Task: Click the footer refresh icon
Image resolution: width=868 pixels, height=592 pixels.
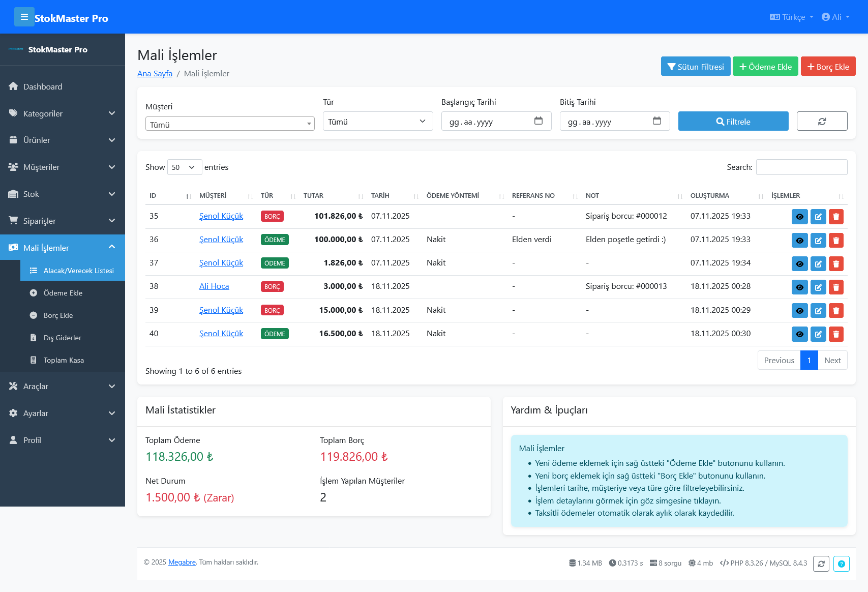Action: pos(821,564)
